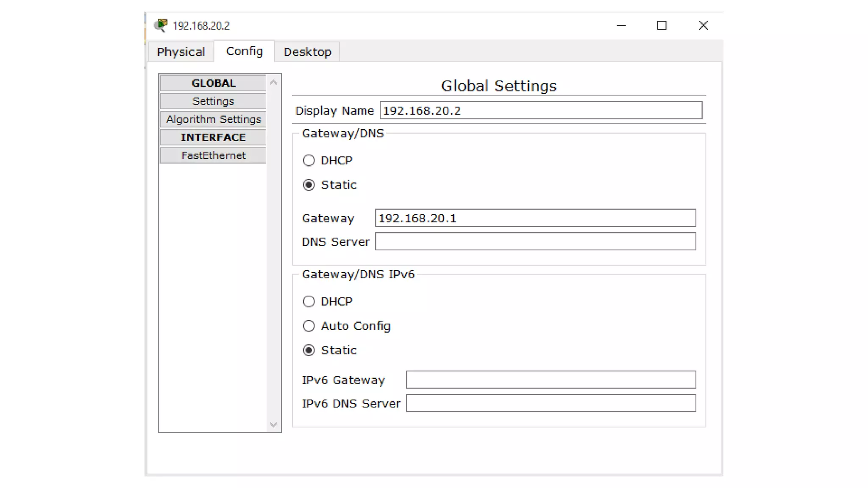Click the IPv6 DNS Server field
The image size is (868, 488).
click(x=551, y=403)
